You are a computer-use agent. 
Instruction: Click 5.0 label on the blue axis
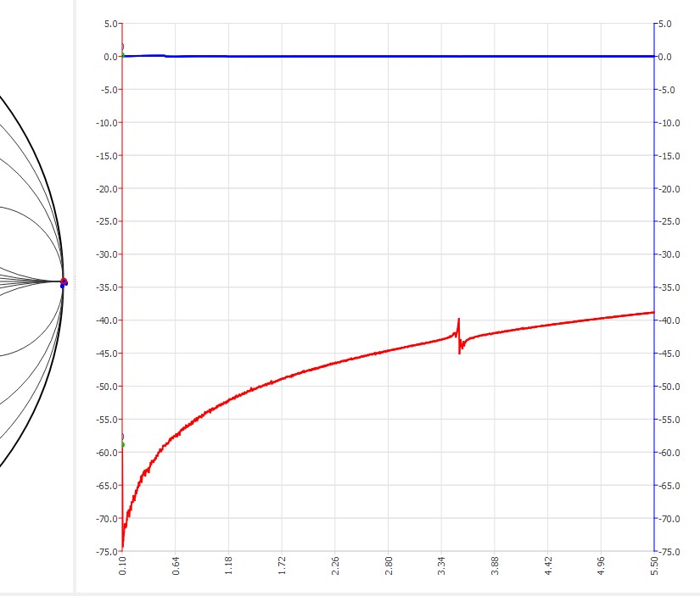coord(665,24)
